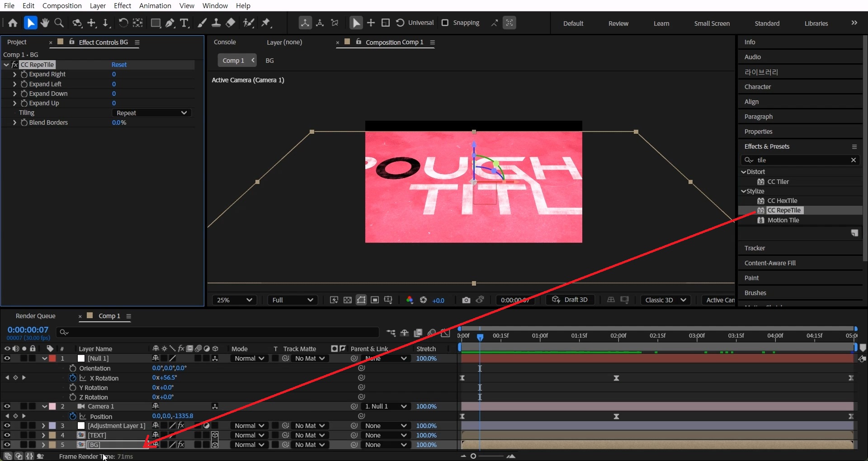Click the channel and color management icon

pos(410,300)
